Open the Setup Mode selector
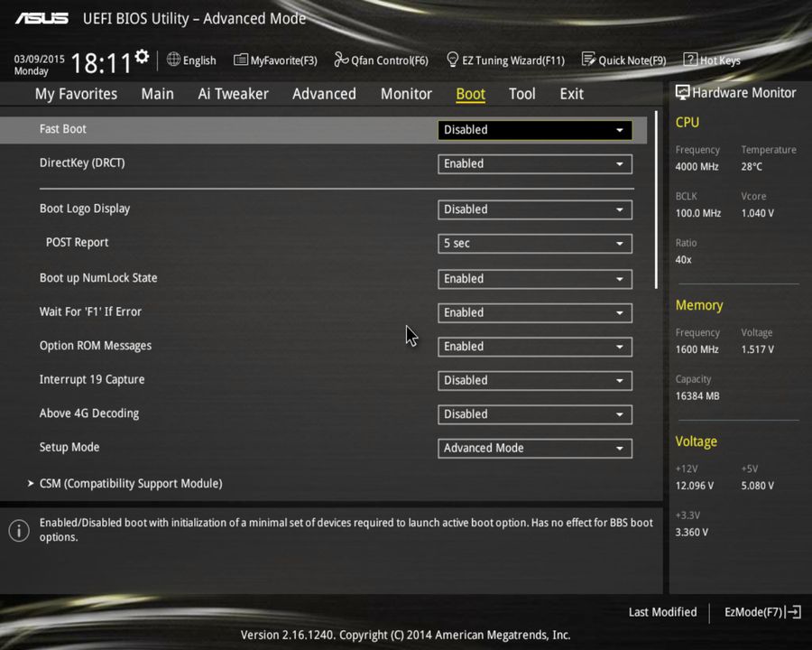 [x=534, y=448]
